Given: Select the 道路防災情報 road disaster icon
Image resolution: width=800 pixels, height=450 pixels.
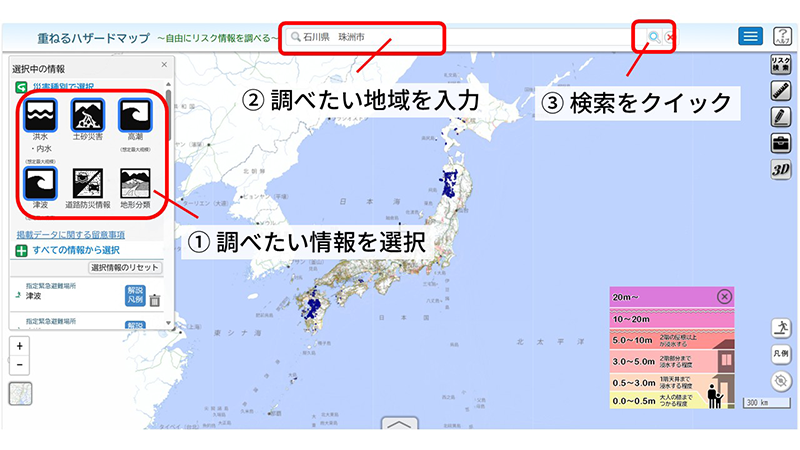Looking at the screenshot, I should 88,183.
